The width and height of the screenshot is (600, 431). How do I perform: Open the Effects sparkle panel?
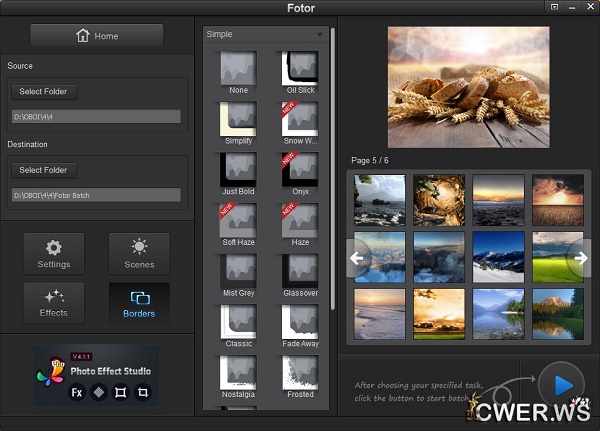coord(54,303)
